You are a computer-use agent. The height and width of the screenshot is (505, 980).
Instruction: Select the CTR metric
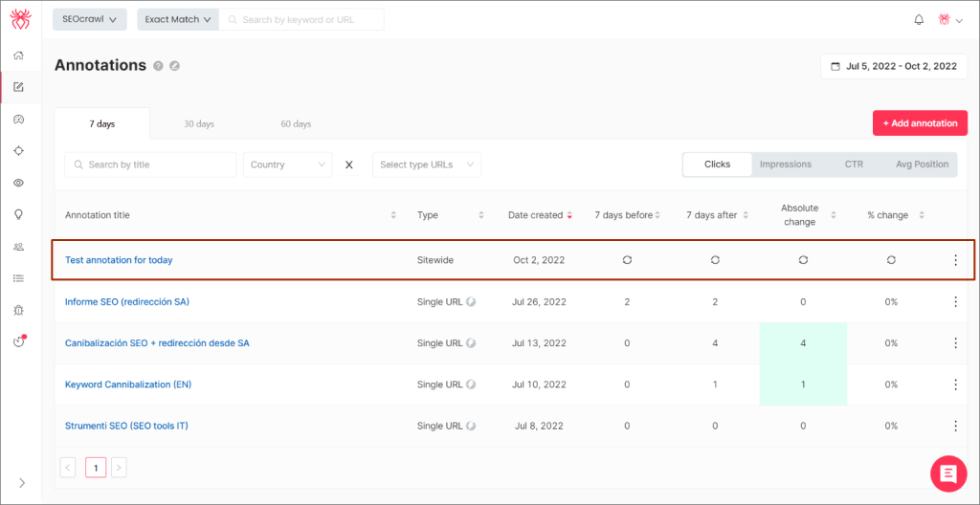[854, 165]
